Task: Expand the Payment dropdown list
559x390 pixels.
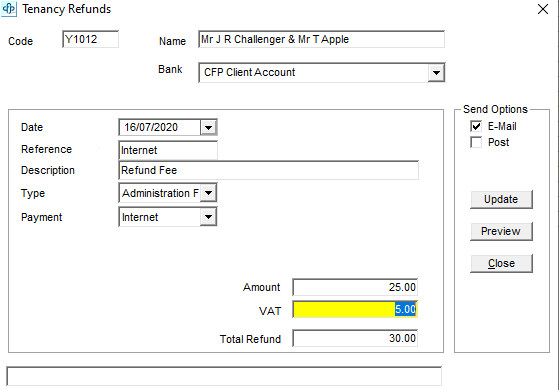Action: pos(209,217)
